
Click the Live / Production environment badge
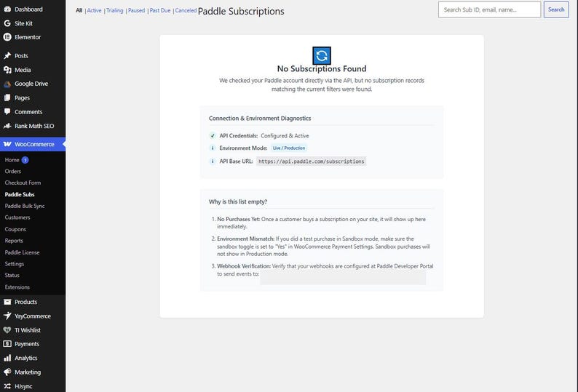(289, 148)
